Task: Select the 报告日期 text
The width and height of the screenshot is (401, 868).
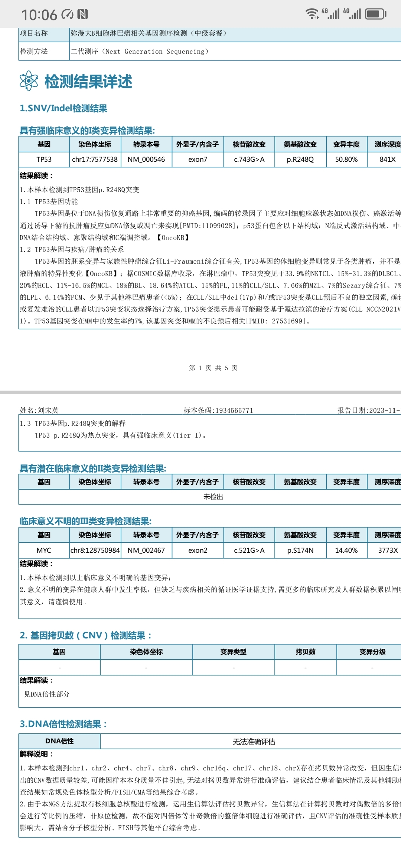Action: click(369, 410)
